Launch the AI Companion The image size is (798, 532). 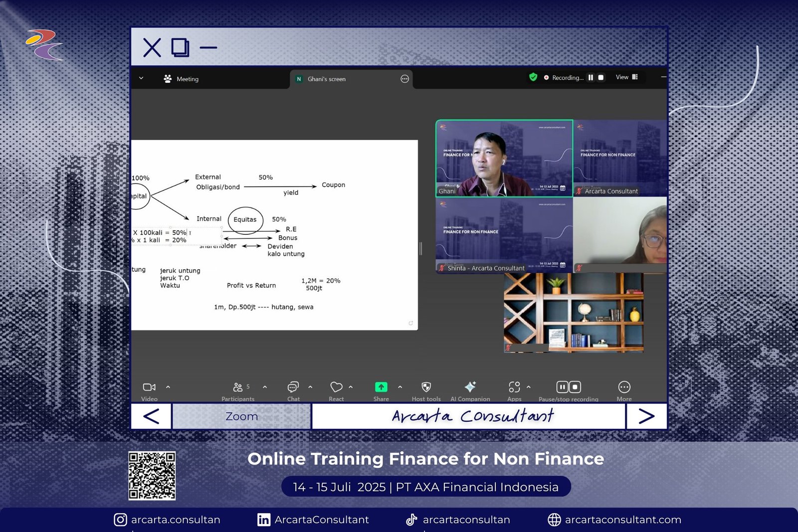point(470,387)
